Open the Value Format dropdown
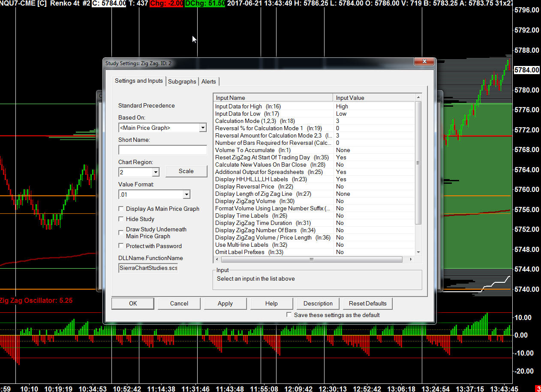Viewport: 541px width, 392px height. 186,195
